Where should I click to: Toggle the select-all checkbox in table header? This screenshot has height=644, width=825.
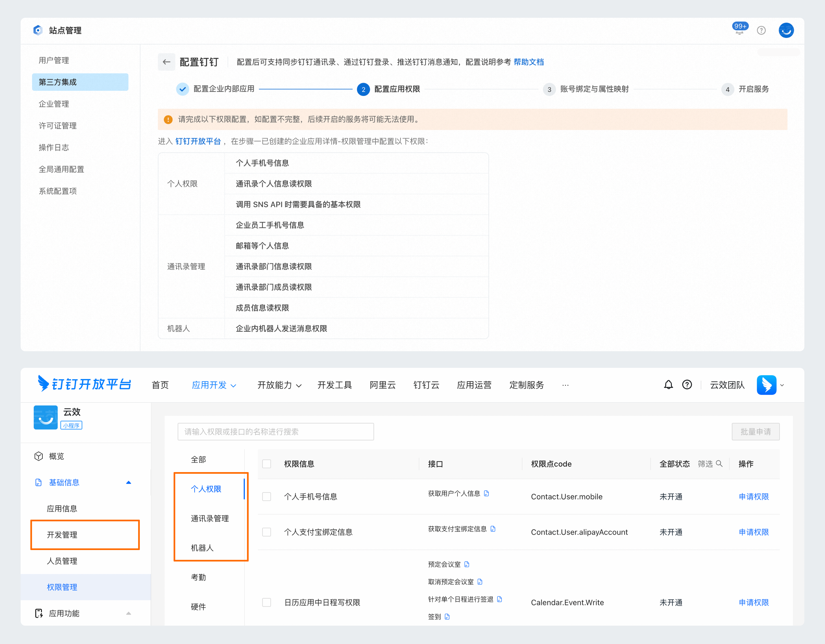point(267,464)
